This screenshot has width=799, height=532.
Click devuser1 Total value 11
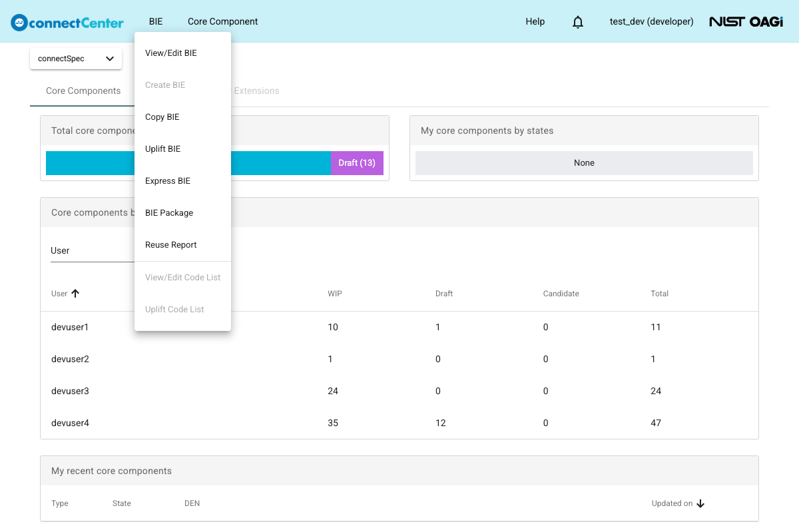pos(656,327)
